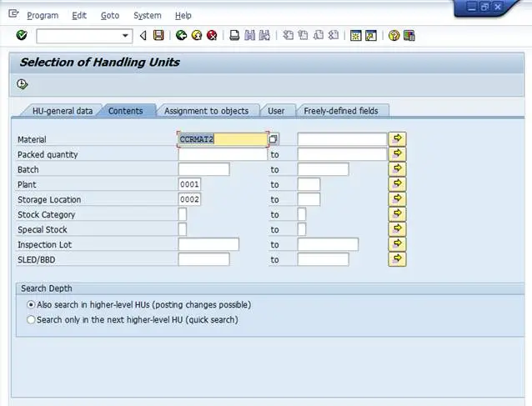Open multiple selection for Material
Screen dimensions: 532x406
click(397, 139)
